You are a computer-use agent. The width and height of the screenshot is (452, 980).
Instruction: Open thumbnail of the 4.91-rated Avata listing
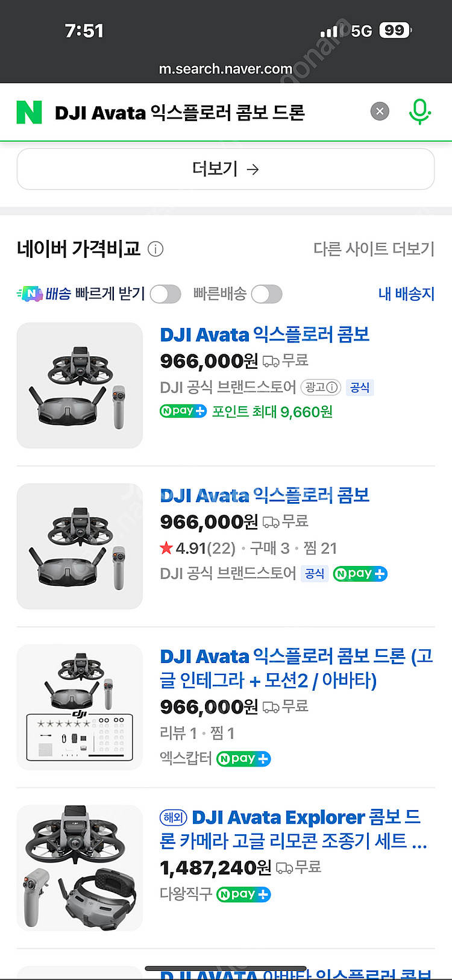point(80,546)
